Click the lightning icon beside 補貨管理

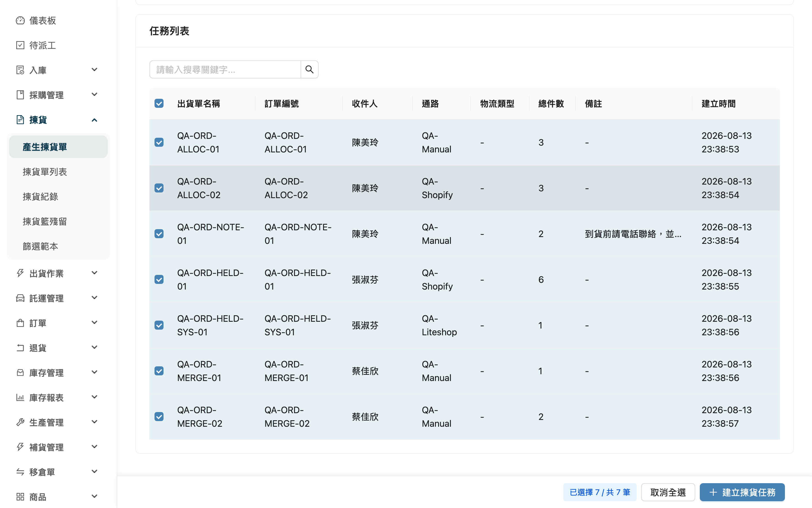click(x=20, y=447)
